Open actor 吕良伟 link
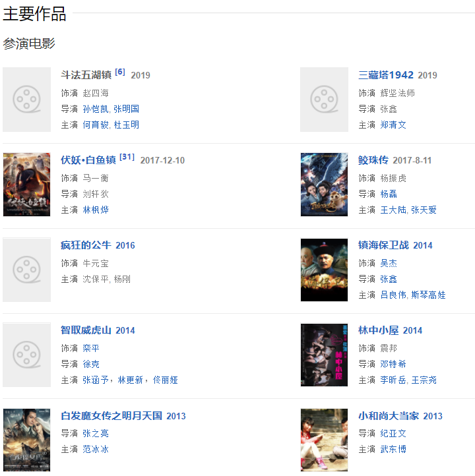The image size is (475, 476). pyautogui.click(x=393, y=295)
